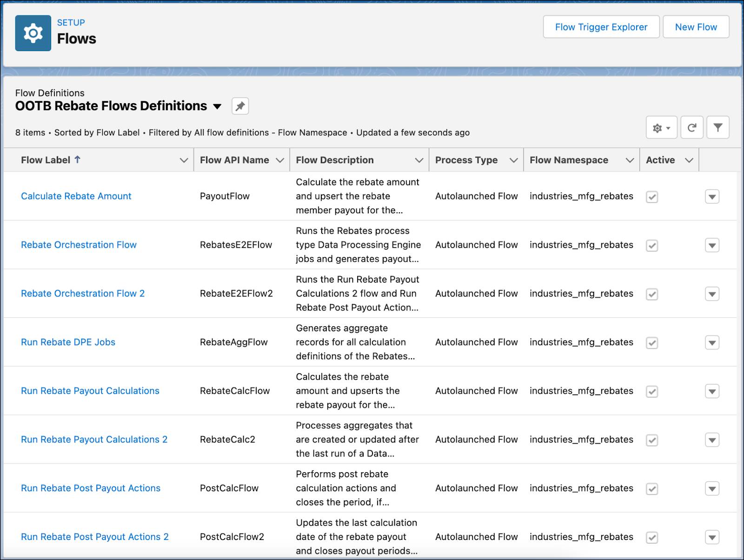Open Process Type column menu chevron
The image size is (744, 560).
click(513, 160)
